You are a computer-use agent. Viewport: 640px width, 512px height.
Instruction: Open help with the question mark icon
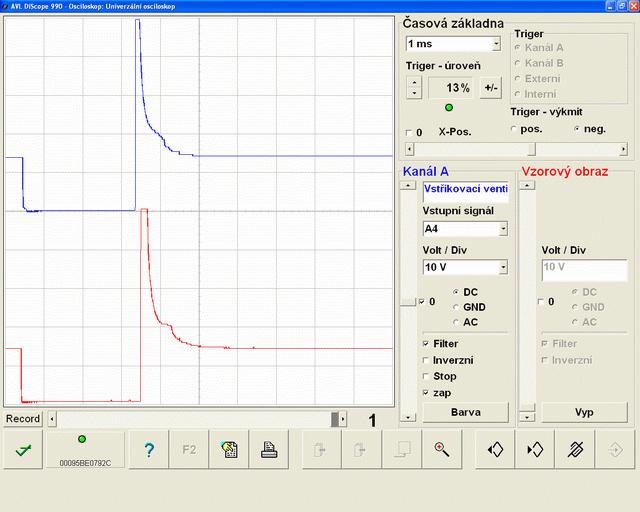tap(149, 449)
